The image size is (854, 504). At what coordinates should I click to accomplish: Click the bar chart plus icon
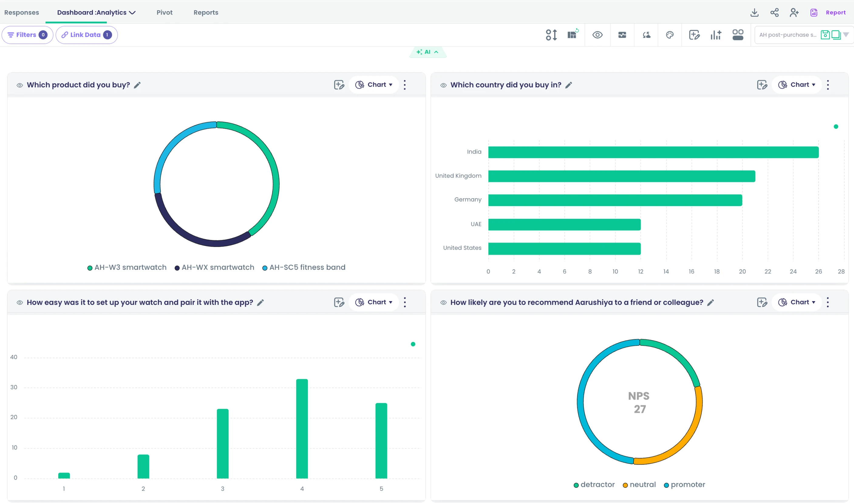click(716, 35)
